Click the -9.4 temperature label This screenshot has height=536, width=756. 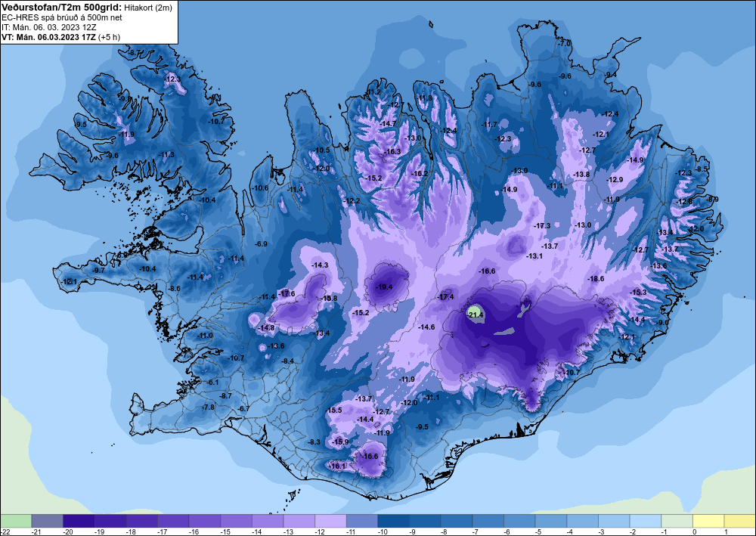611,75
